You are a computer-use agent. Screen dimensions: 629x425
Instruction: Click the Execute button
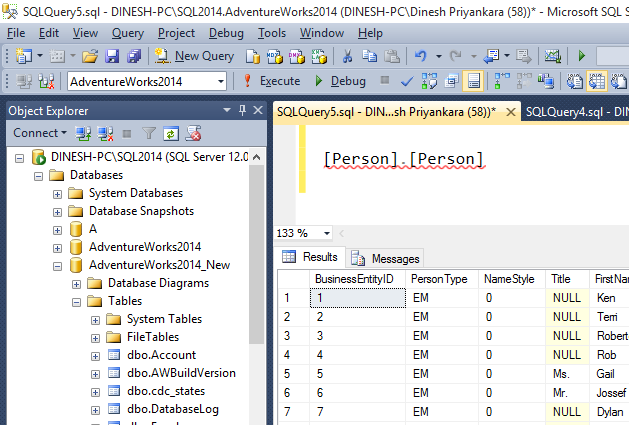pos(272,81)
